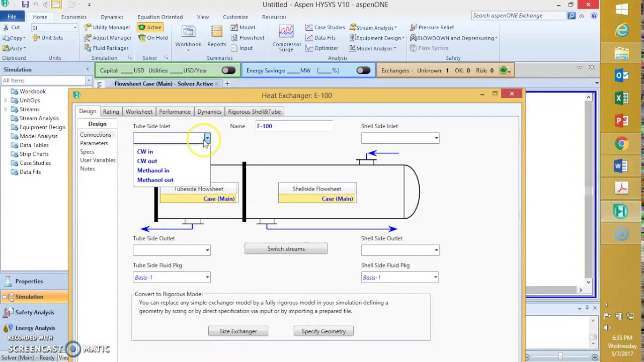Open Data Fits from ribbon
644x362 pixels.
pyautogui.click(x=320, y=38)
